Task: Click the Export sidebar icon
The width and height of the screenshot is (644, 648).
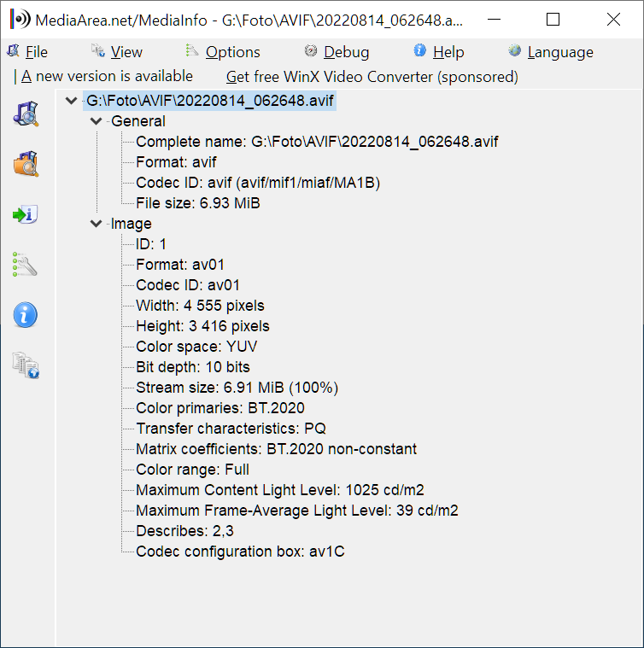Action: 26,214
